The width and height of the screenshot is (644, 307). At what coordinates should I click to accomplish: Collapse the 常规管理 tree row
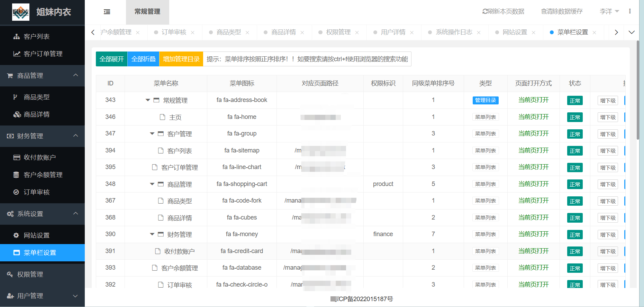(x=148, y=100)
